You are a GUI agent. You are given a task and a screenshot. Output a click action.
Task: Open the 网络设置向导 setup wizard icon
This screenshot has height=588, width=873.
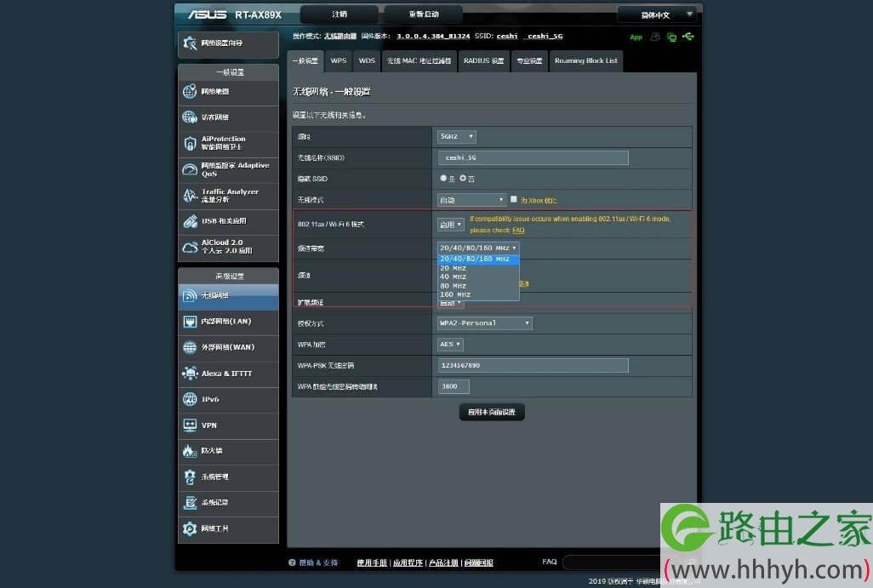(190, 43)
